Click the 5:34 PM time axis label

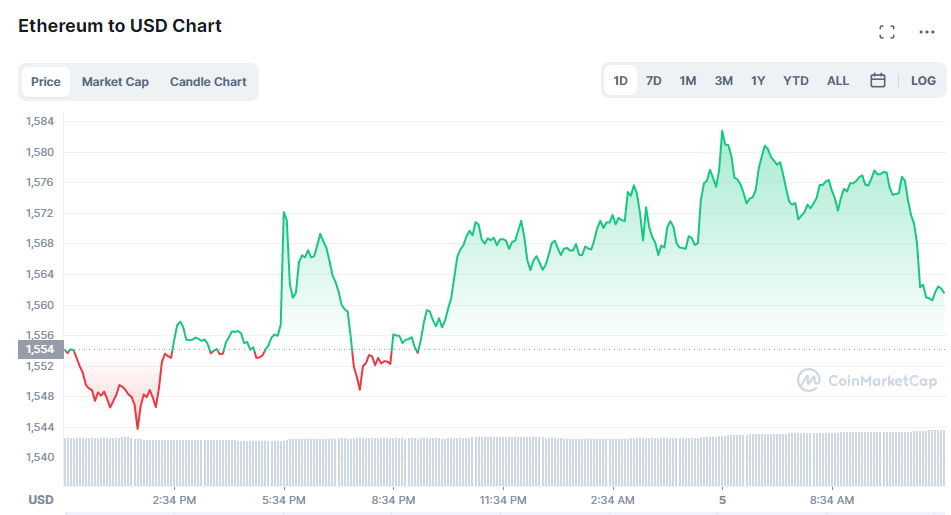click(x=284, y=500)
